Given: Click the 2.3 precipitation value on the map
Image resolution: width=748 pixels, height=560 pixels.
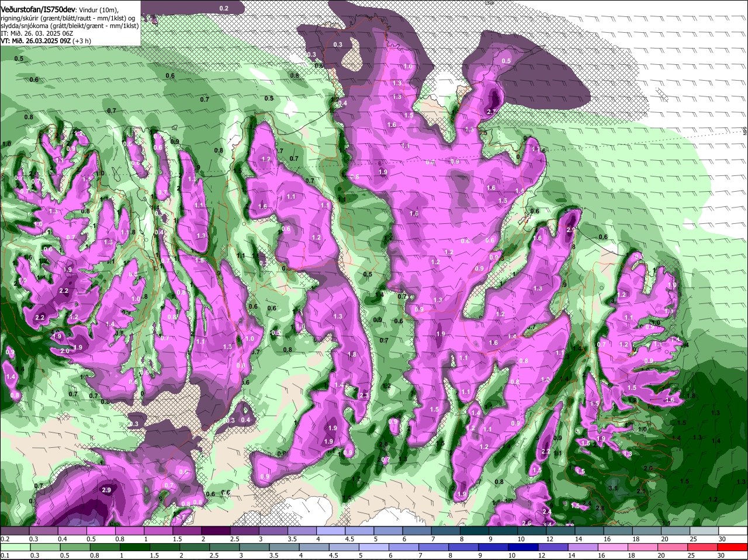Looking at the screenshot, I should pyautogui.click(x=364, y=396).
